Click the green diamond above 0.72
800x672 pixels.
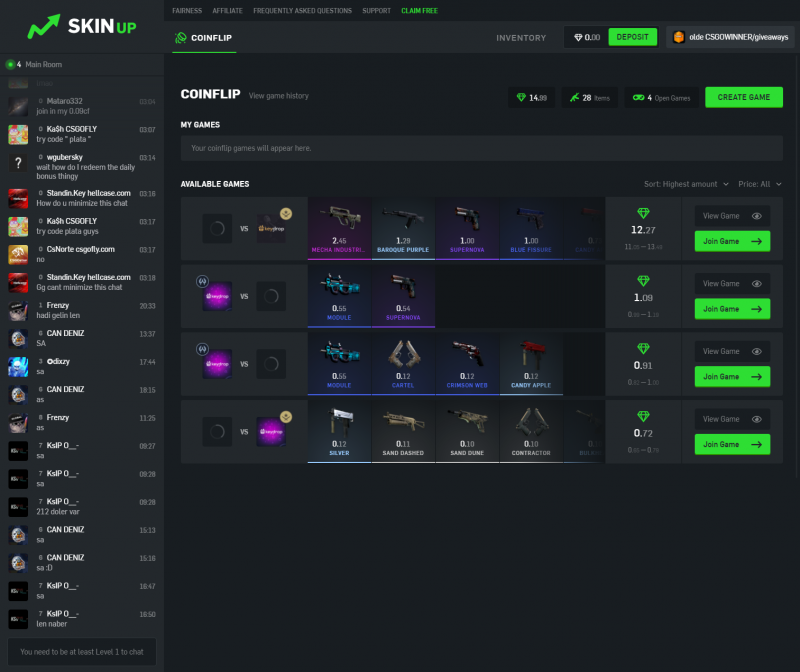click(643, 416)
